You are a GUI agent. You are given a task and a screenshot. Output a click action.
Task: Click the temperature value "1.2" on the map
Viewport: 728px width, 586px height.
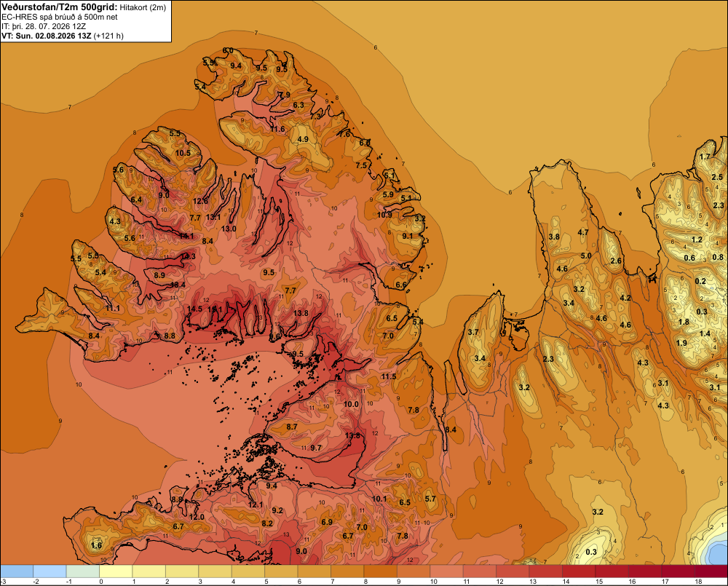697,239
